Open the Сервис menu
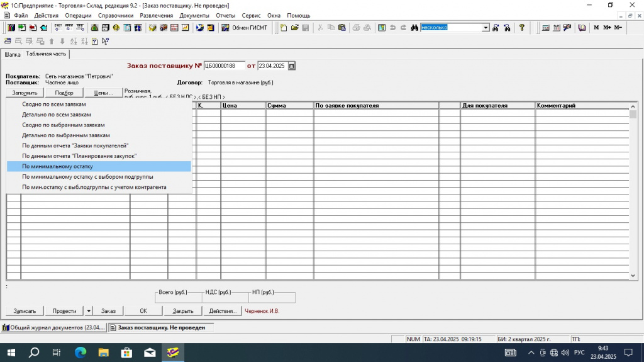The height and width of the screenshot is (362, 644). 251,15
